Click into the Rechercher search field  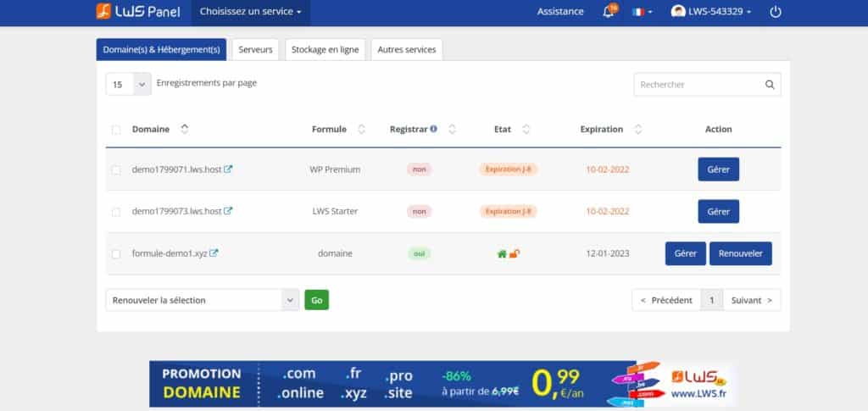click(698, 85)
